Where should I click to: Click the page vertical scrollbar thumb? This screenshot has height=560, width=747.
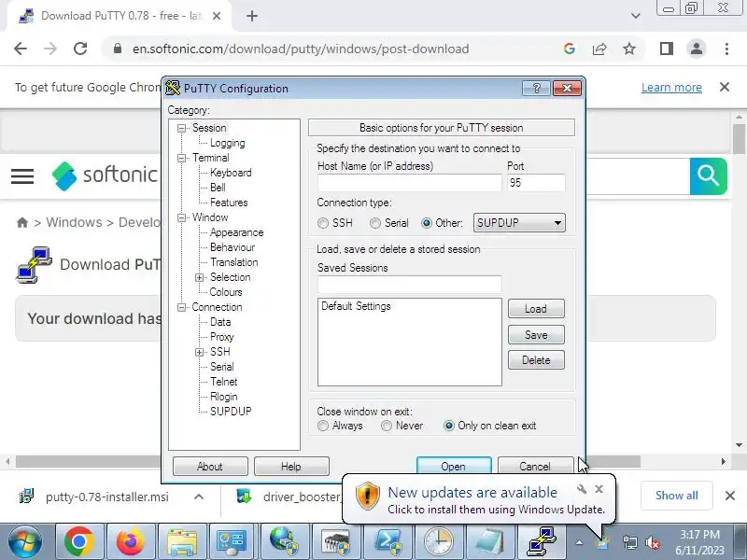point(739,139)
